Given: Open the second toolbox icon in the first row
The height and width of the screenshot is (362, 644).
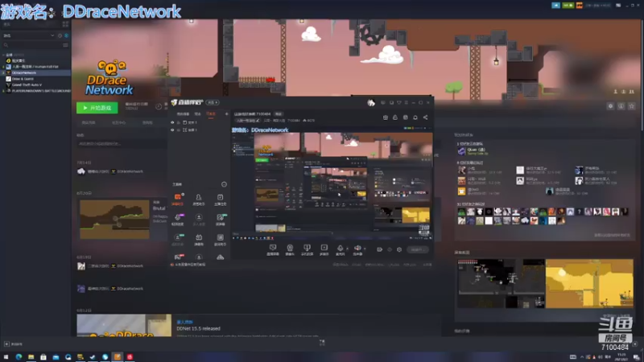Looking at the screenshot, I should (x=199, y=199).
